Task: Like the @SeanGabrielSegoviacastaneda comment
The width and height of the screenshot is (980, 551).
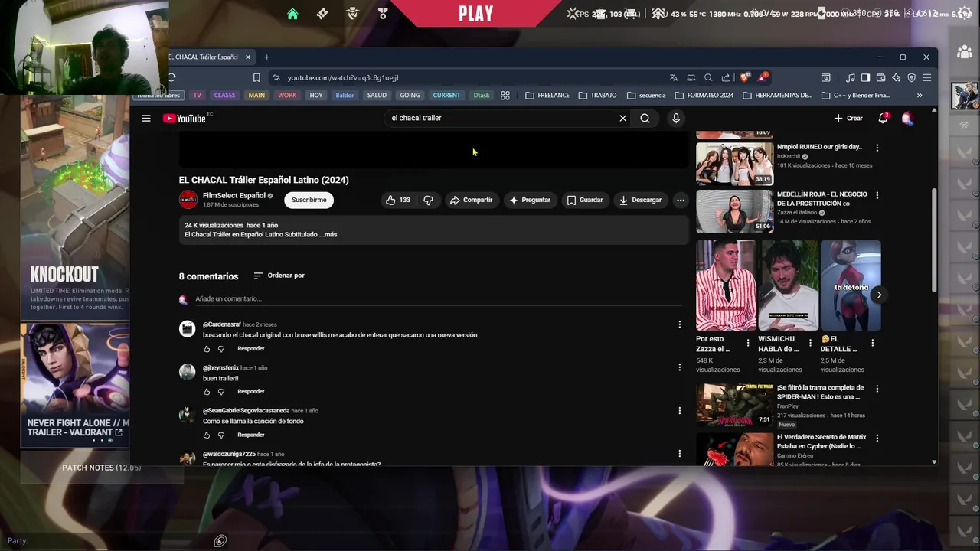Action: [207, 435]
